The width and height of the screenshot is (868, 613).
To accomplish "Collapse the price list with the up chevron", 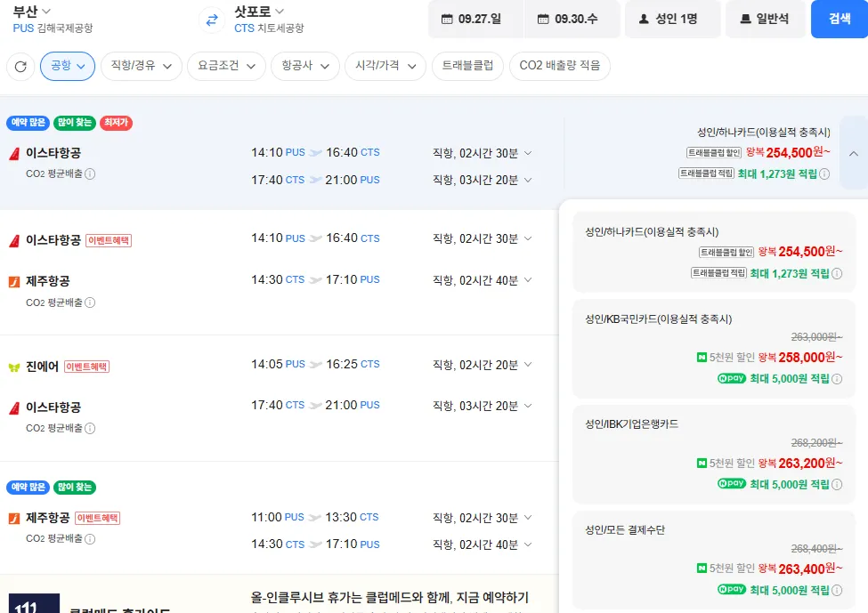I will (x=854, y=153).
